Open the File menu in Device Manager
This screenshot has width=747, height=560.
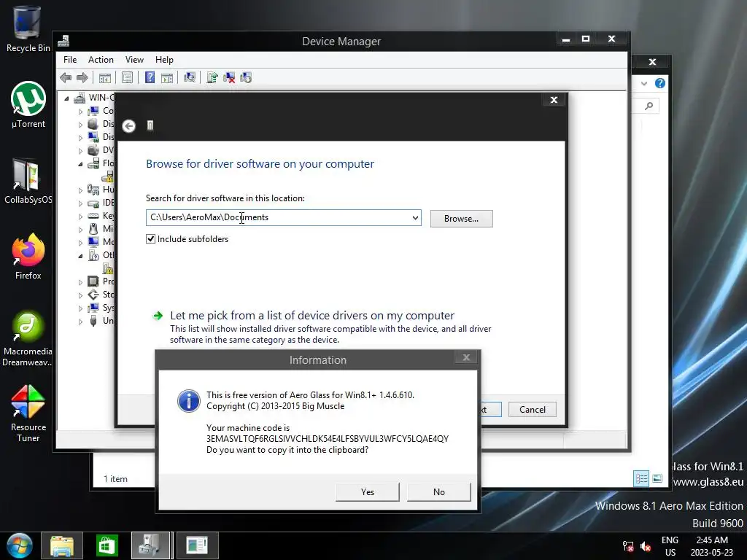point(70,60)
